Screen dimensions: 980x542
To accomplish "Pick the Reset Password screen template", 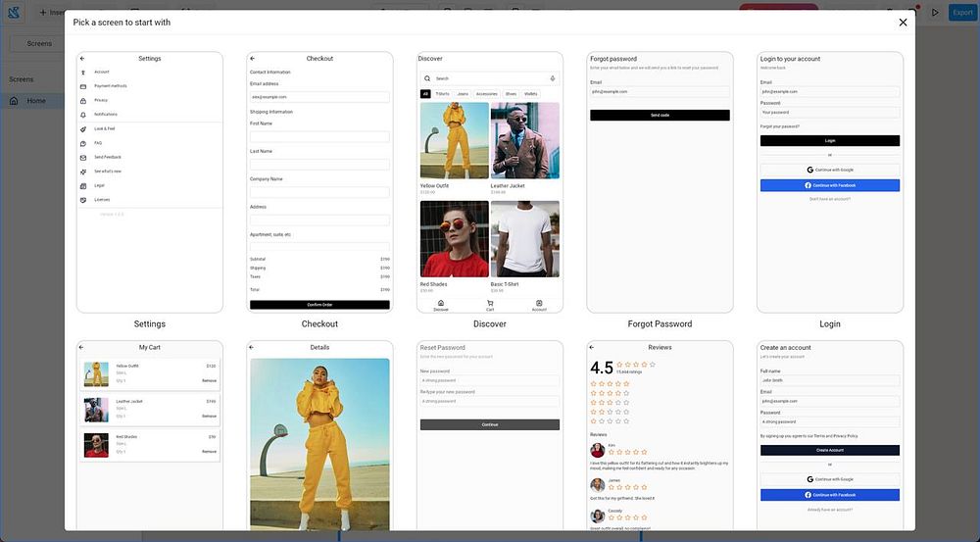I will point(489,435).
